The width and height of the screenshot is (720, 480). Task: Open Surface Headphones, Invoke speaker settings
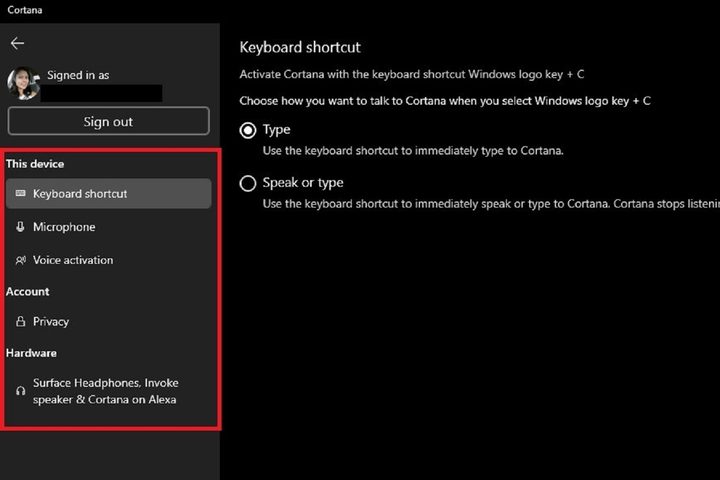(108, 391)
